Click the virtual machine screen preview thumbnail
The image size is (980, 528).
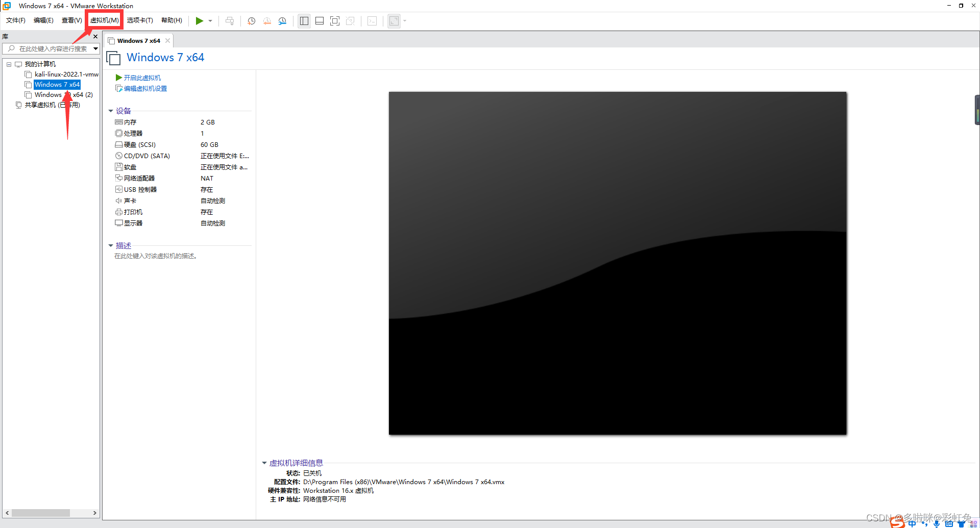[618, 263]
